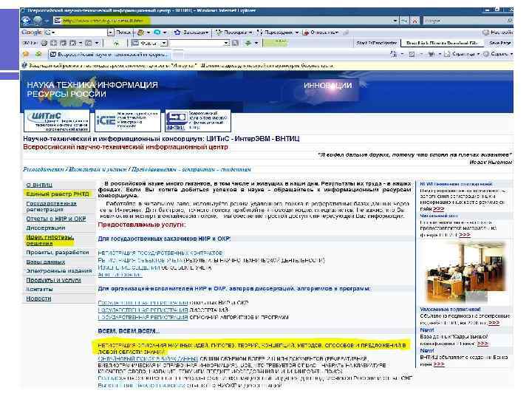The height and width of the screenshot is (399, 532).
Task: Click the Print icon on command bar
Action: pos(432,54)
